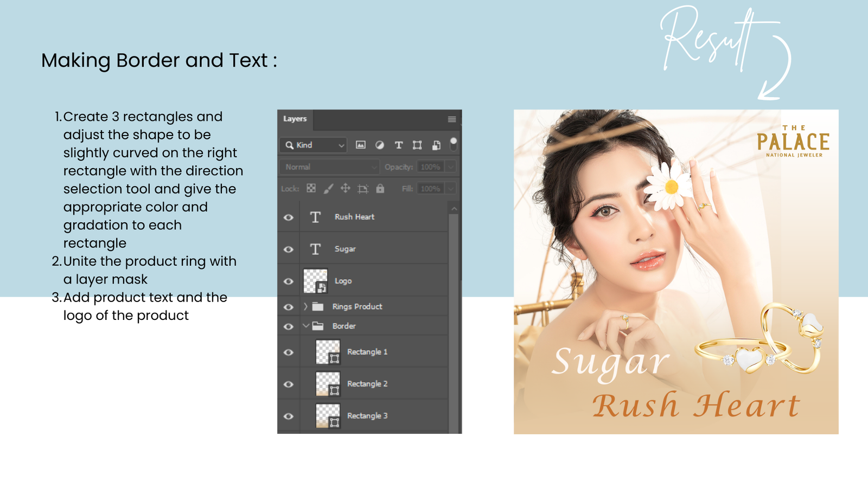Image resolution: width=868 pixels, height=488 pixels.
Task: Hide the Rectangle 2 layer
Action: tap(289, 384)
